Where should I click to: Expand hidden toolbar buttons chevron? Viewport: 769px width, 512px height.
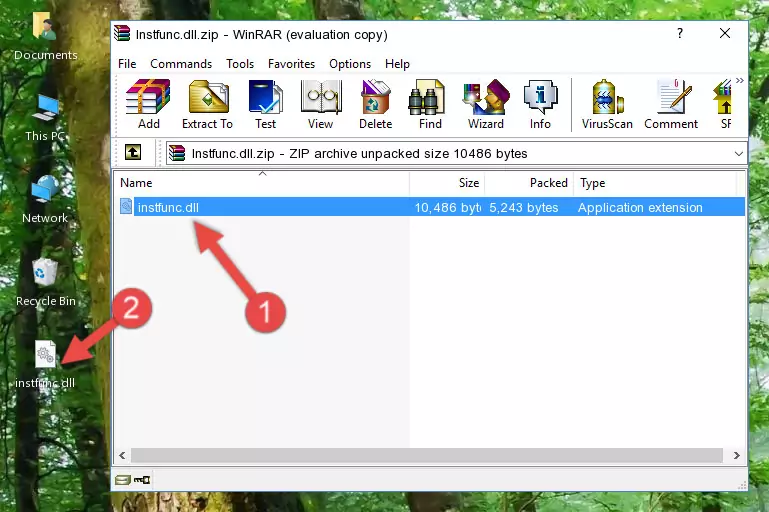(740, 80)
